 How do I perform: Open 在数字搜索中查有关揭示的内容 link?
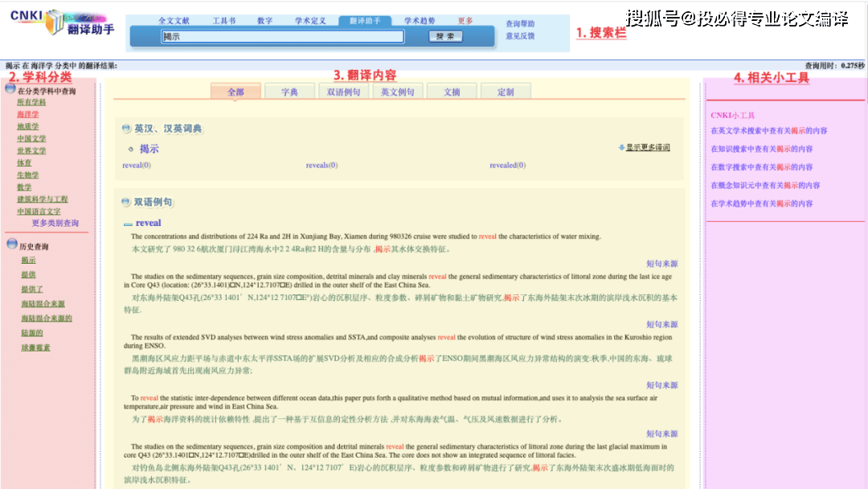tap(762, 167)
